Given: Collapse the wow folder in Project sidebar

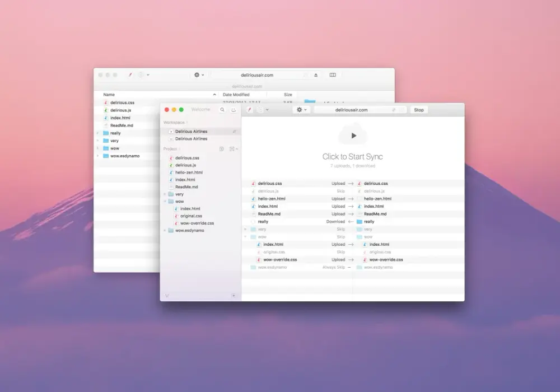Looking at the screenshot, I should point(165,202).
